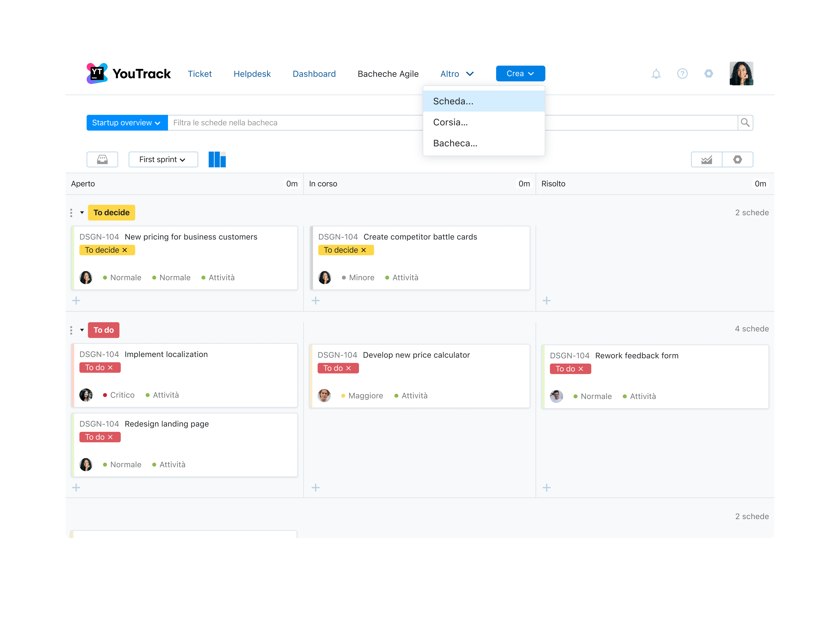This screenshot has height=630, width=840.
Task: Remove the To do tag from Implement localization card
Action: click(x=110, y=367)
